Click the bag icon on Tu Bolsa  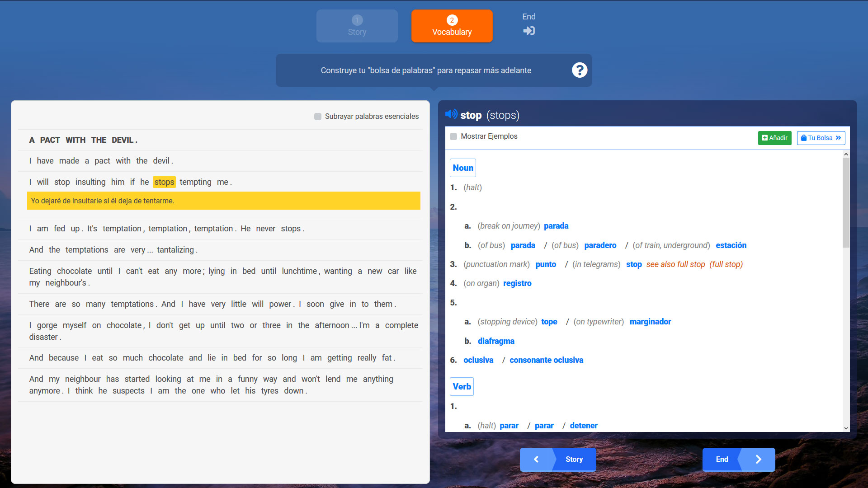(x=804, y=138)
